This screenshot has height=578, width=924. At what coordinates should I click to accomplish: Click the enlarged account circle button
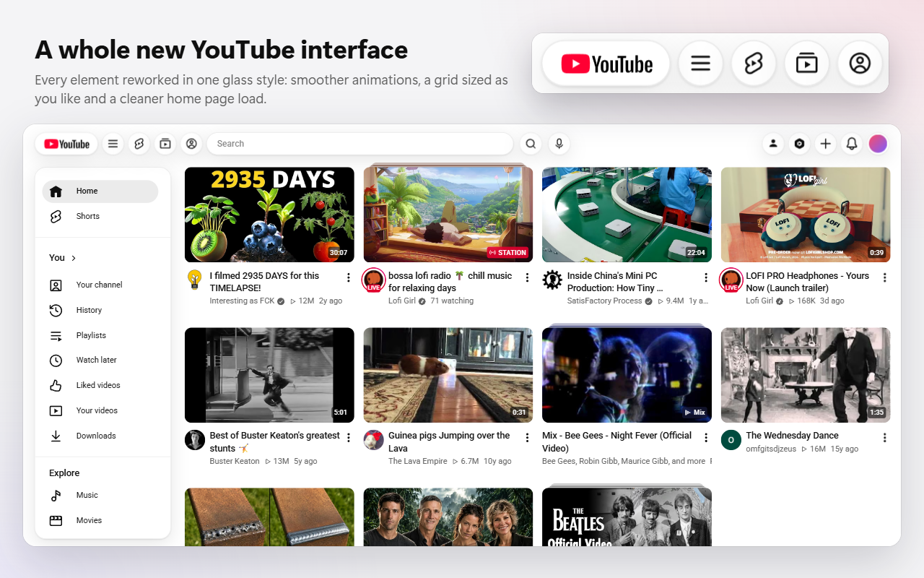(860, 64)
